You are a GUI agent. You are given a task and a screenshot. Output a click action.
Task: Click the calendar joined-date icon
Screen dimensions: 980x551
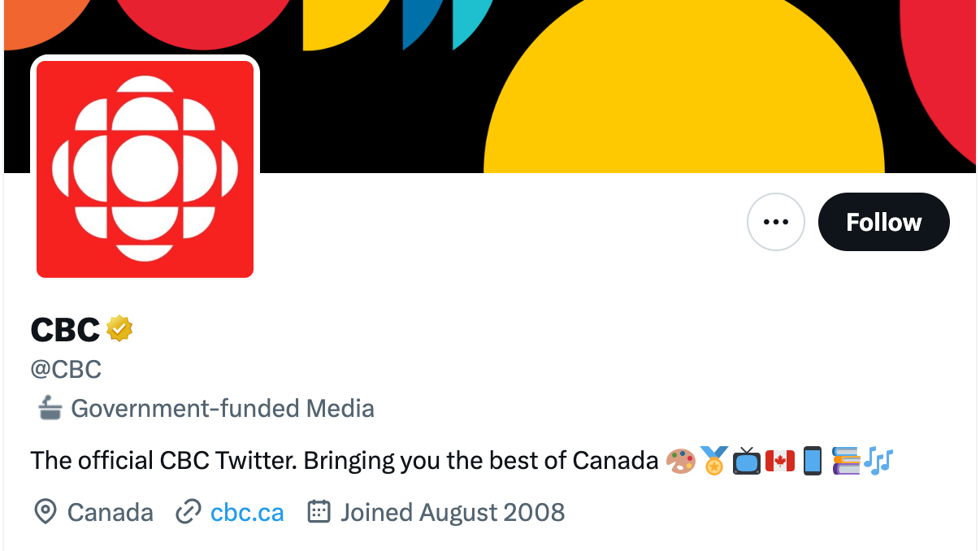[319, 512]
